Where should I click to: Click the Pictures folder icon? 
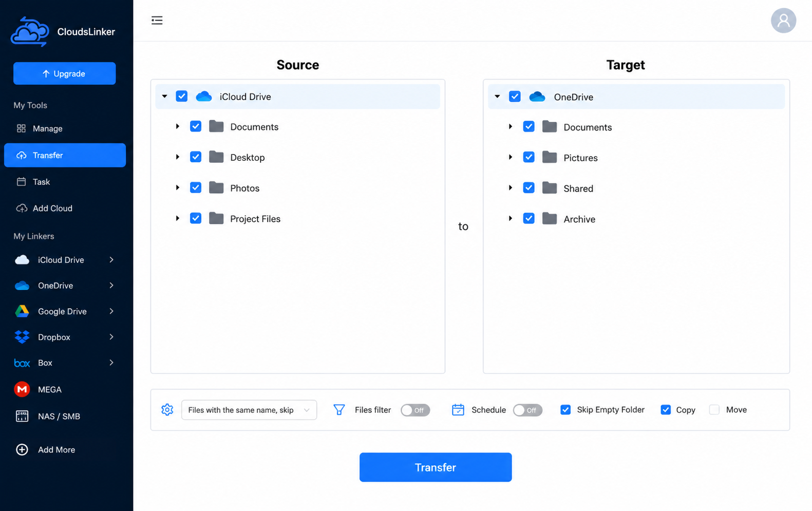[550, 157]
